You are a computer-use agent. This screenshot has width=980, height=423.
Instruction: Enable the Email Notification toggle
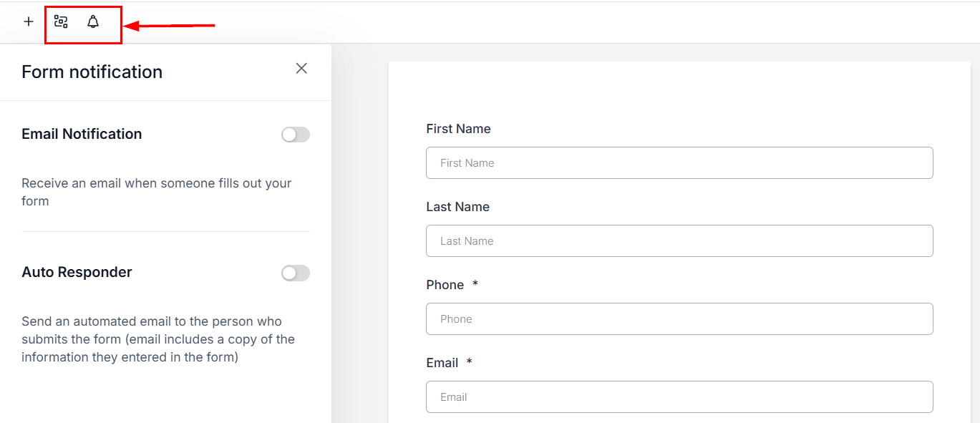(295, 135)
